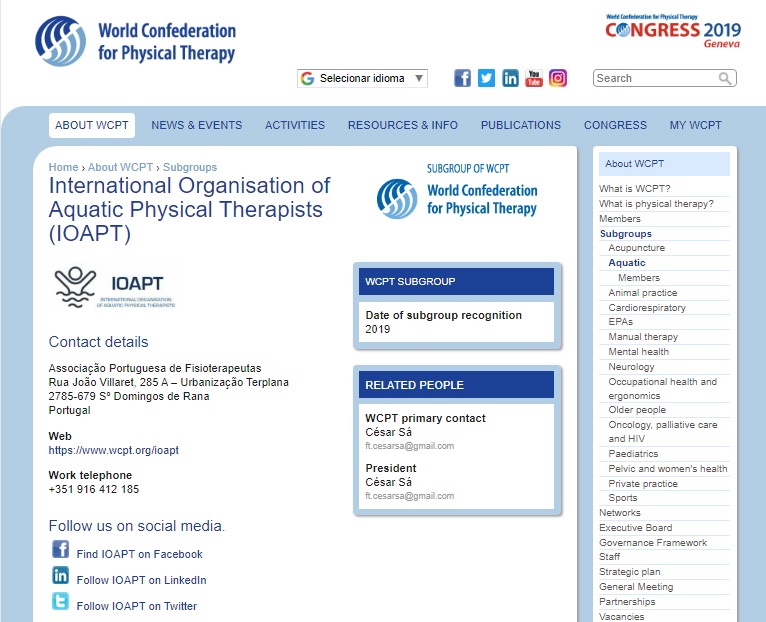The width and height of the screenshot is (766, 622).
Task: Select Neurology in sidebar
Action: click(x=631, y=366)
